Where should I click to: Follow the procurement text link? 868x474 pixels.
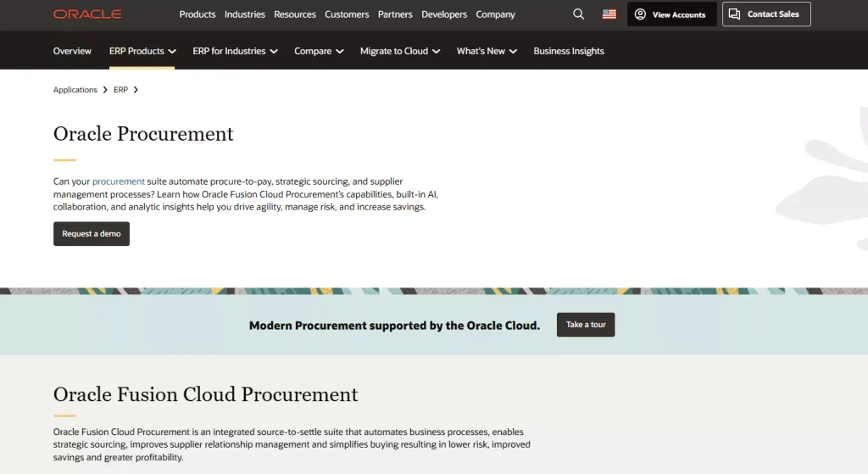pos(119,181)
